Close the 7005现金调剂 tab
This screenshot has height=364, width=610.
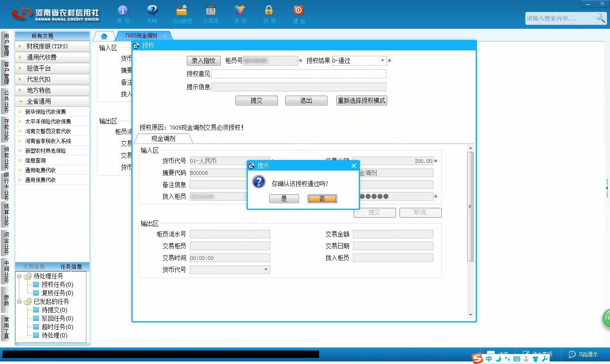pyautogui.click(x=164, y=36)
